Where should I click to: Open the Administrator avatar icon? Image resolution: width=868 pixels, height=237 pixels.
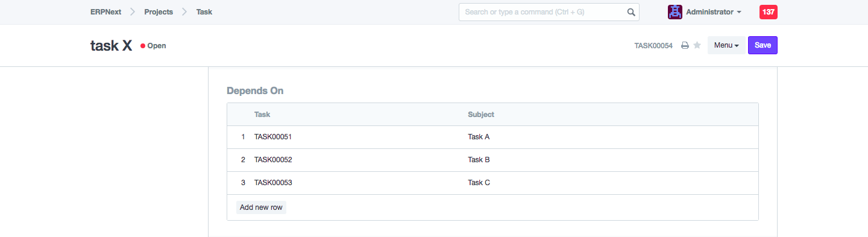[x=675, y=12]
